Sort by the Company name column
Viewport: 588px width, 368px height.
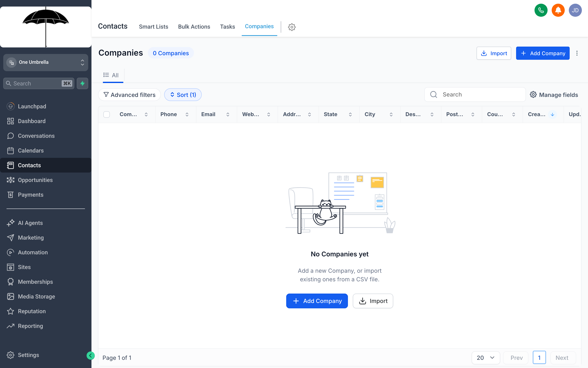coord(146,114)
